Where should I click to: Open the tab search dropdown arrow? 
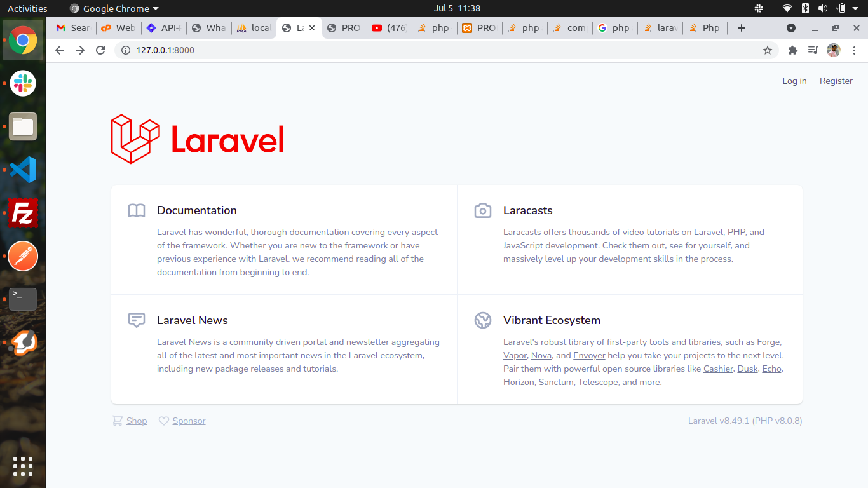(791, 28)
